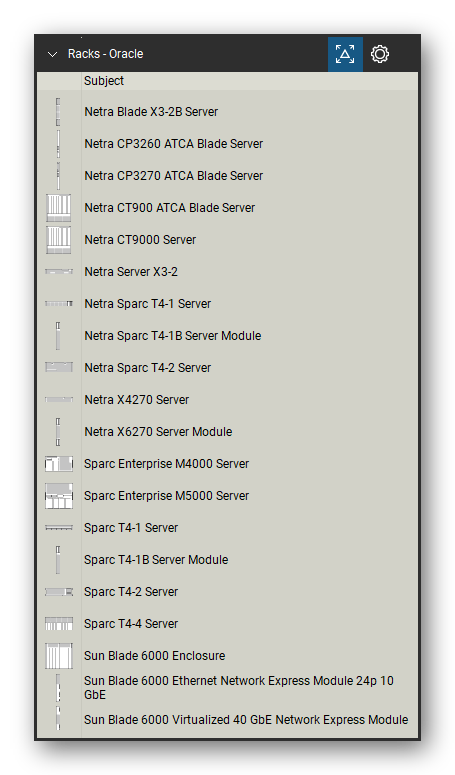Select the Sparc Enterprise M4000 Server shape icon
The height and width of the screenshot is (775, 455).
tap(59, 464)
